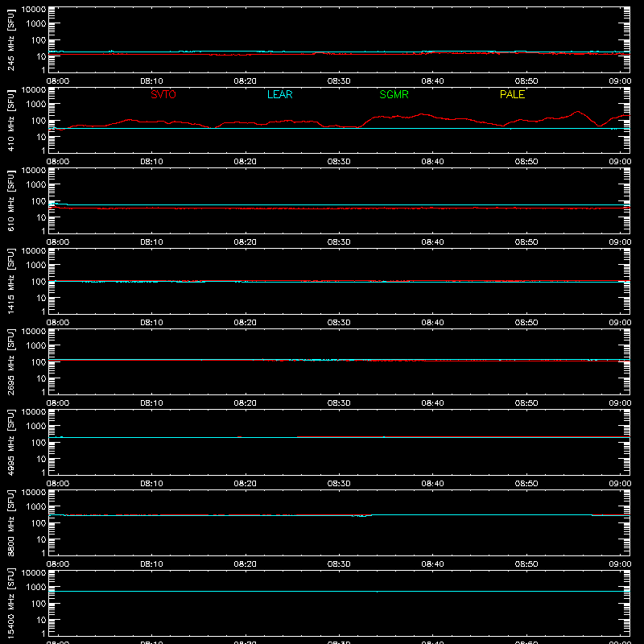Image resolution: width=644 pixels, height=644 pixels.
Task: Click 08:20 tick label under 8800 MHz panel
Action: tap(246, 564)
